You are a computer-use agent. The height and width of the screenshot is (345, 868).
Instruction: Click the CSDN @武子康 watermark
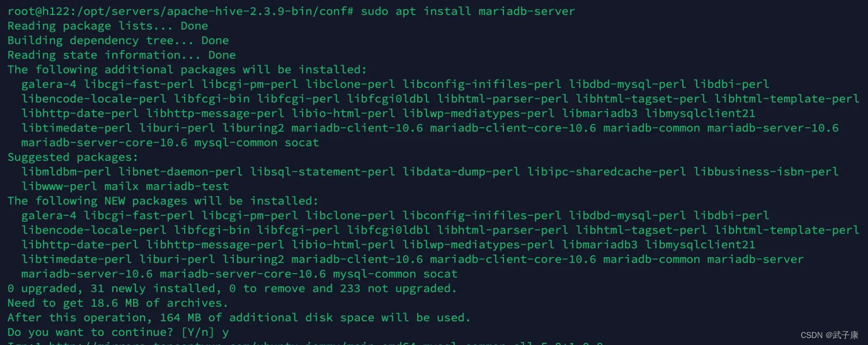(x=830, y=335)
